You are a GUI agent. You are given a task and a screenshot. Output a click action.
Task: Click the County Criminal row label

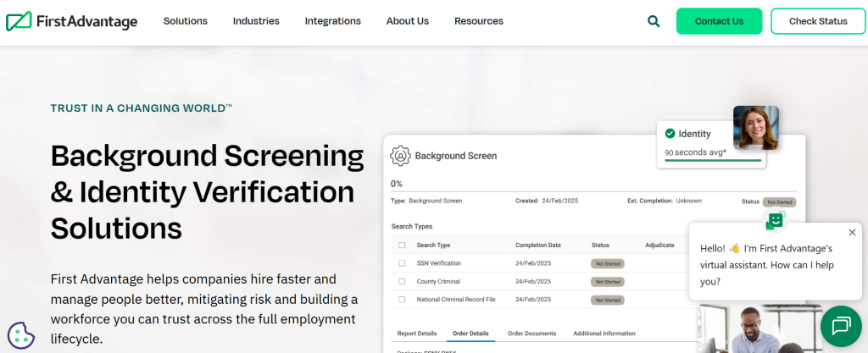[438, 281]
